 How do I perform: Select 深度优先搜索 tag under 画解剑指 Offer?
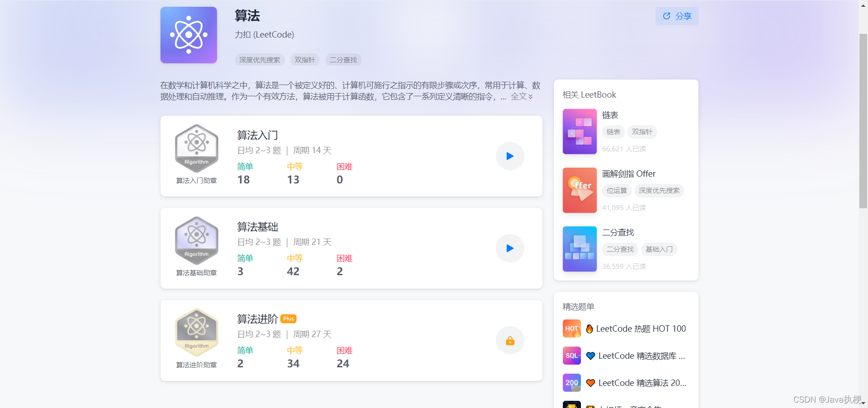pos(659,191)
